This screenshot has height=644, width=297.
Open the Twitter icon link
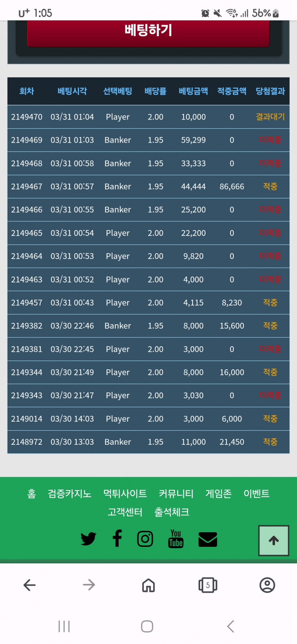(x=88, y=539)
